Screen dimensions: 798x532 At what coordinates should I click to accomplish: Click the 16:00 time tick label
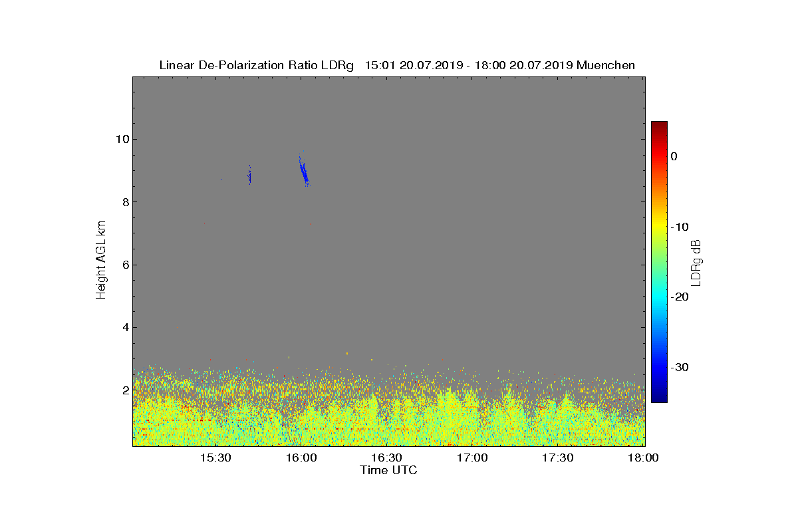coord(301,458)
